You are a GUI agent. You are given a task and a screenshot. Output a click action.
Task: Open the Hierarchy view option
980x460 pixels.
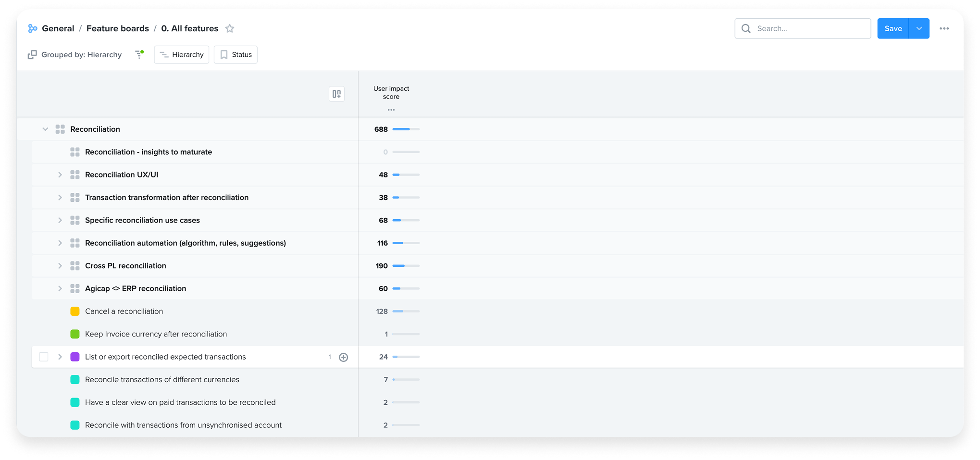182,55
